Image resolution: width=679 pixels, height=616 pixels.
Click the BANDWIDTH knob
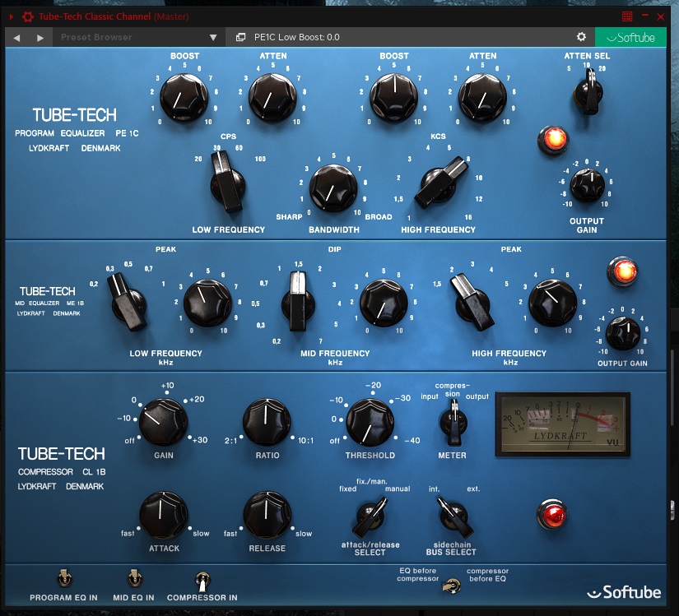pyautogui.click(x=333, y=188)
